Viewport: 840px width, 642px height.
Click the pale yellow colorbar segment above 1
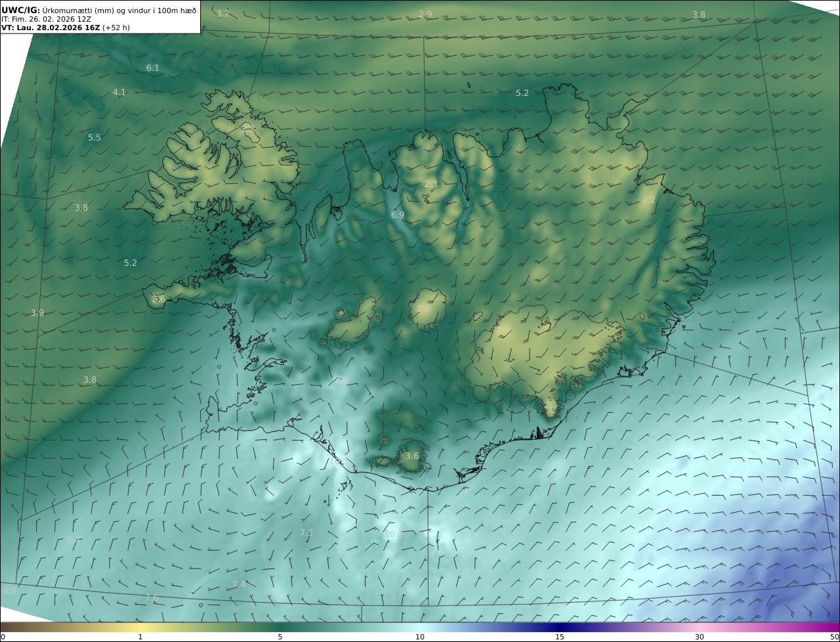click(x=140, y=626)
